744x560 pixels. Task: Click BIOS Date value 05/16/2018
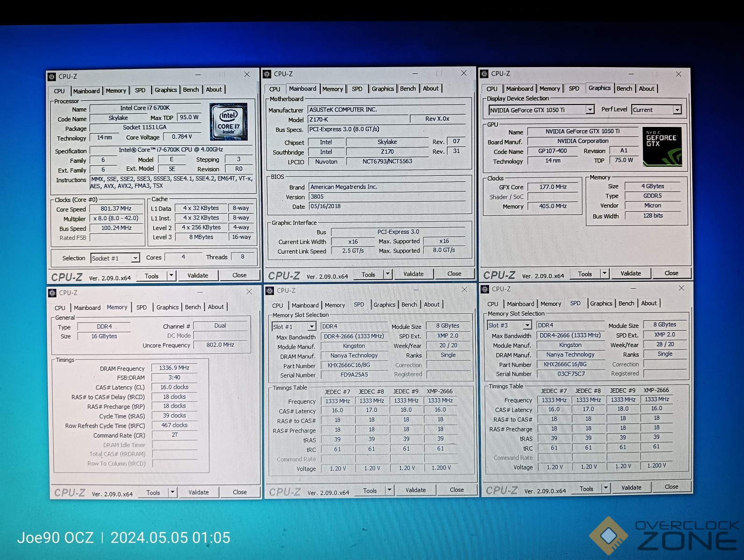coord(386,206)
